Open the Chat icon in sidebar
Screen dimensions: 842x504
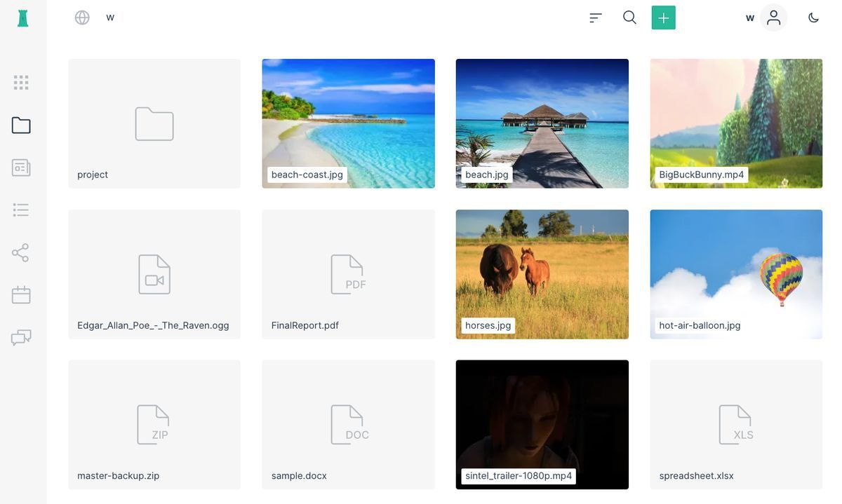coord(21,338)
